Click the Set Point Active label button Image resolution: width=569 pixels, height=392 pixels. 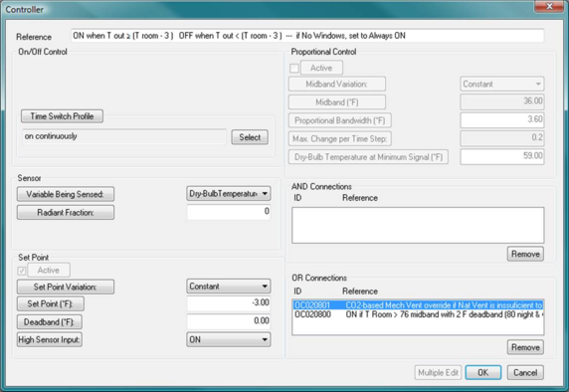point(49,270)
